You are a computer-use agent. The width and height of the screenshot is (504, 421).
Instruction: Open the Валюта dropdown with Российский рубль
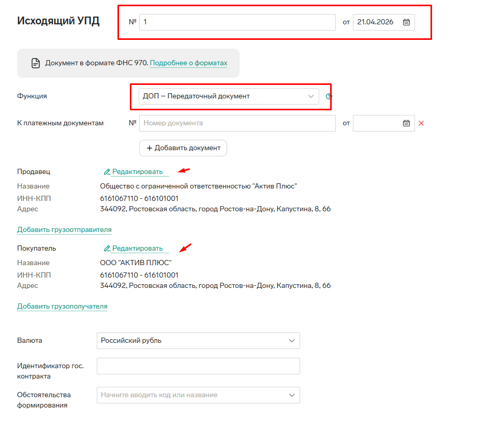click(x=198, y=341)
